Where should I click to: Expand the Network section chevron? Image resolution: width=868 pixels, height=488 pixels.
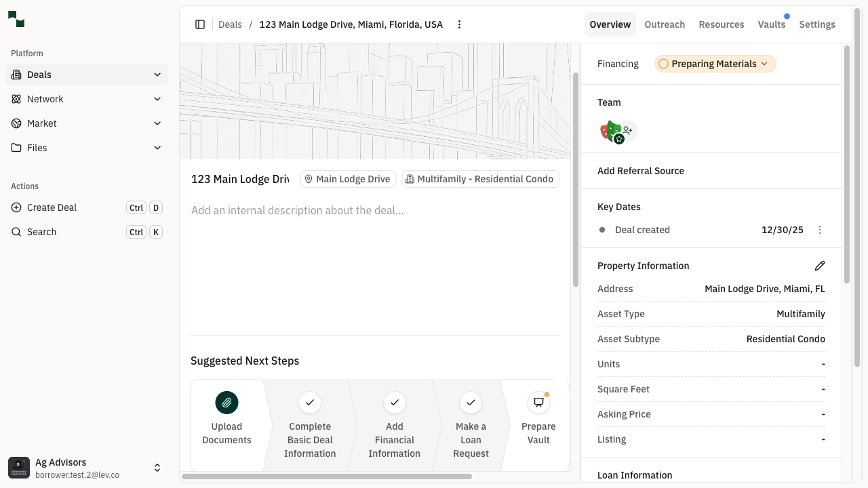coord(157,99)
